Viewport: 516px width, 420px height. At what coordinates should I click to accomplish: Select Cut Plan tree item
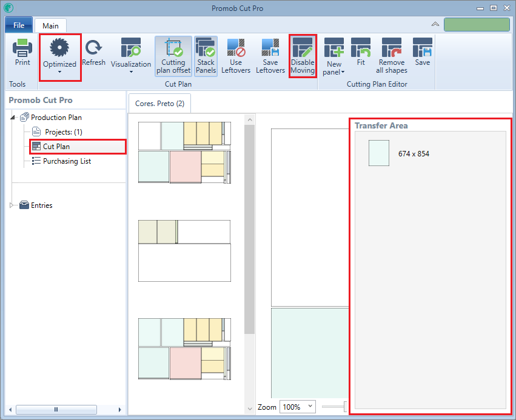[78, 146]
